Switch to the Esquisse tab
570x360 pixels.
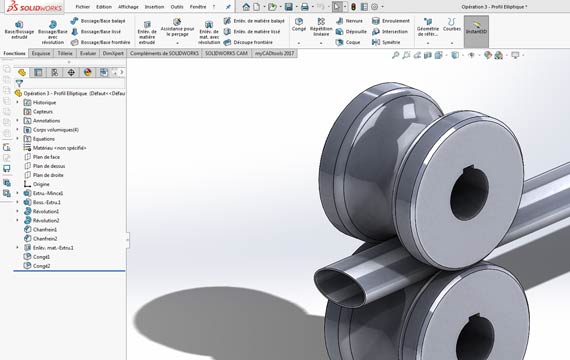[x=41, y=53]
